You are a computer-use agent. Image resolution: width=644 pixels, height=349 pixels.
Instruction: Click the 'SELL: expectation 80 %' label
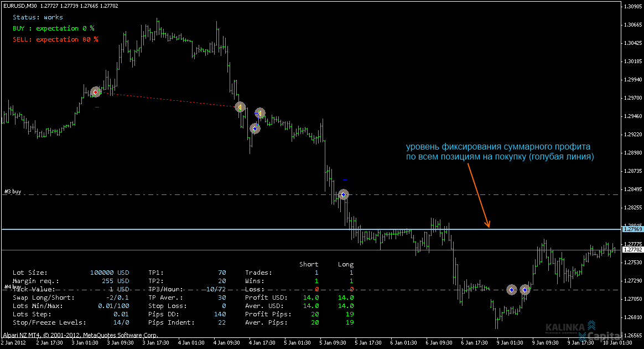(x=55, y=39)
